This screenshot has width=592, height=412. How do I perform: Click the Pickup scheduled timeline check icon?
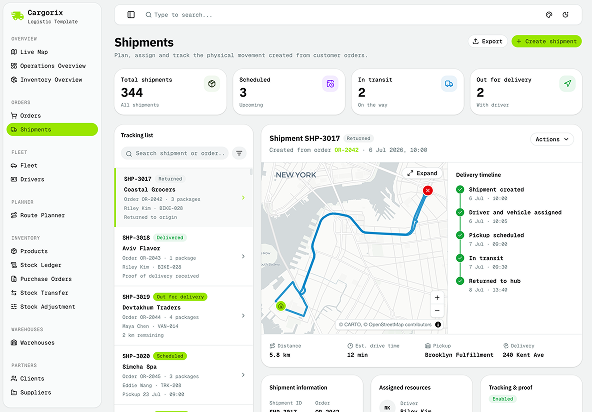pos(460,235)
